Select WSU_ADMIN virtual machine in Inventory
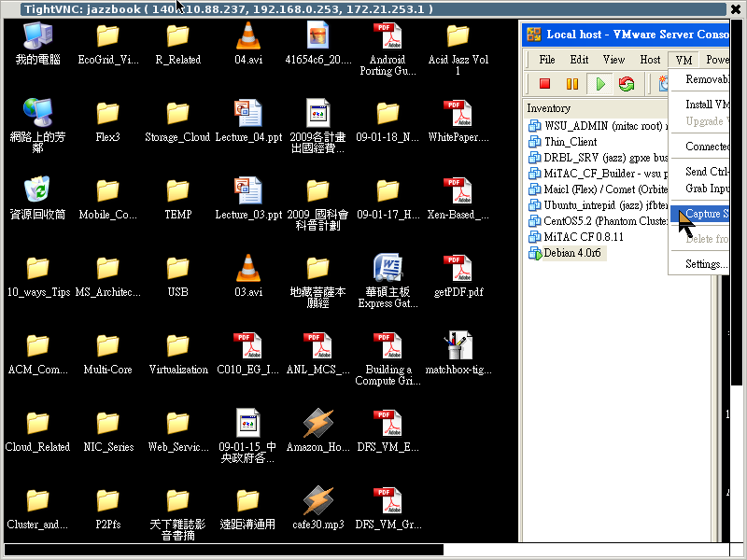 [x=598, y=126]
